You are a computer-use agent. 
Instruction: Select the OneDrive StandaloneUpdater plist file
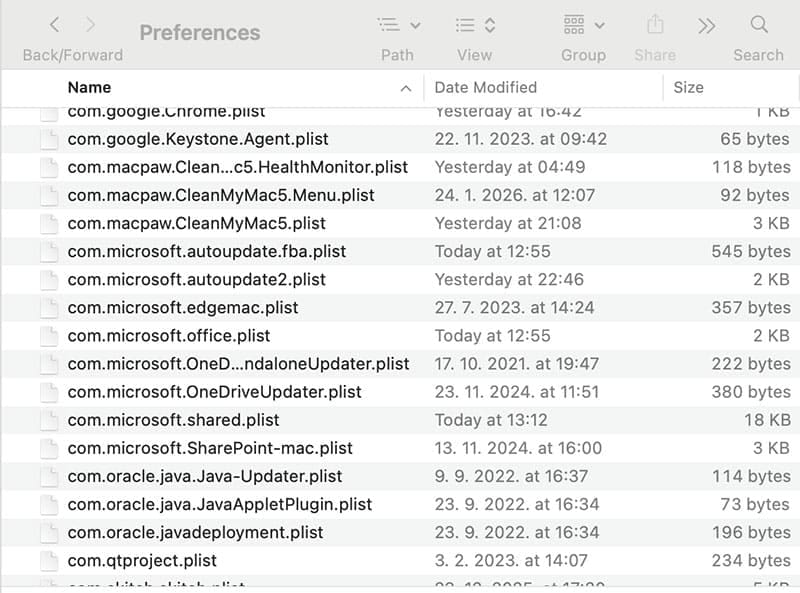[x=238, y=363]
